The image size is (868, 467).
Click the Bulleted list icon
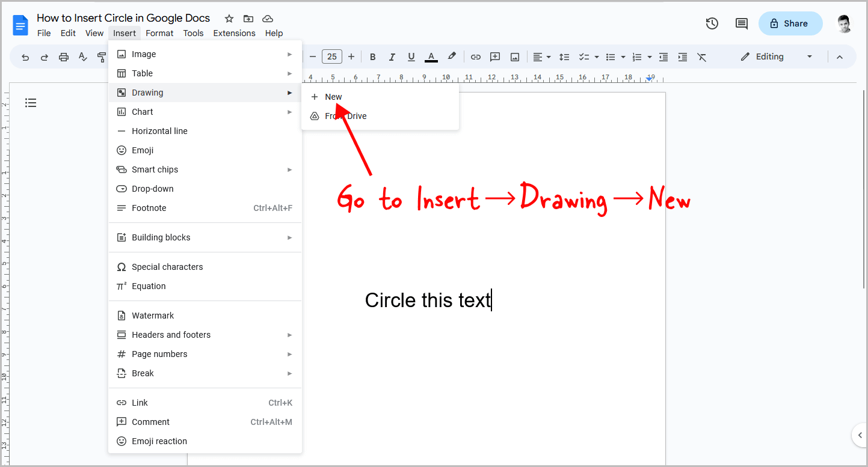pyautogui.click(x=611, y=57)
